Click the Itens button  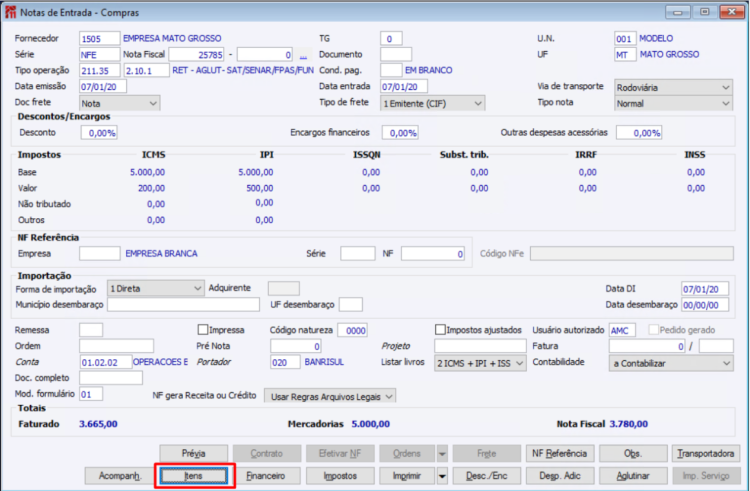point(193,476)
